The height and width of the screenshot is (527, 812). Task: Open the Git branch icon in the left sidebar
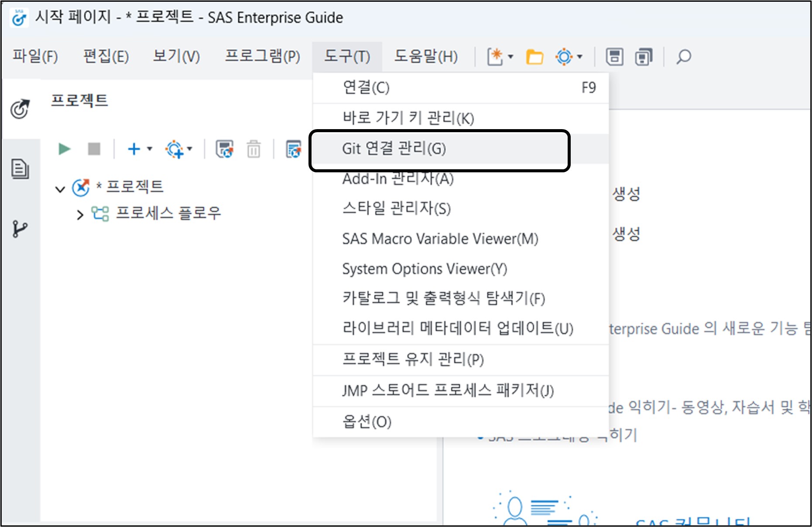[x=21, y=226]
